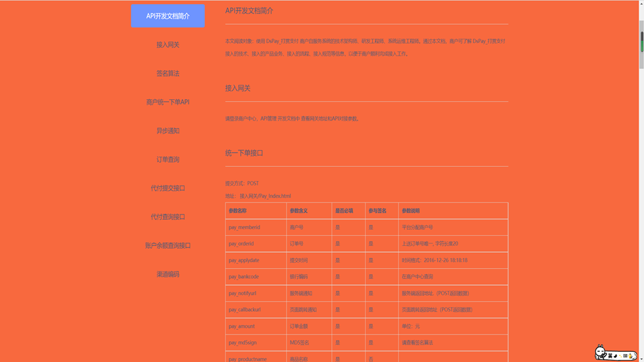Screen dimensions: 644x362
Task: Click the 时间格式 2016-12-26 description cell
Action: (453, 260)
